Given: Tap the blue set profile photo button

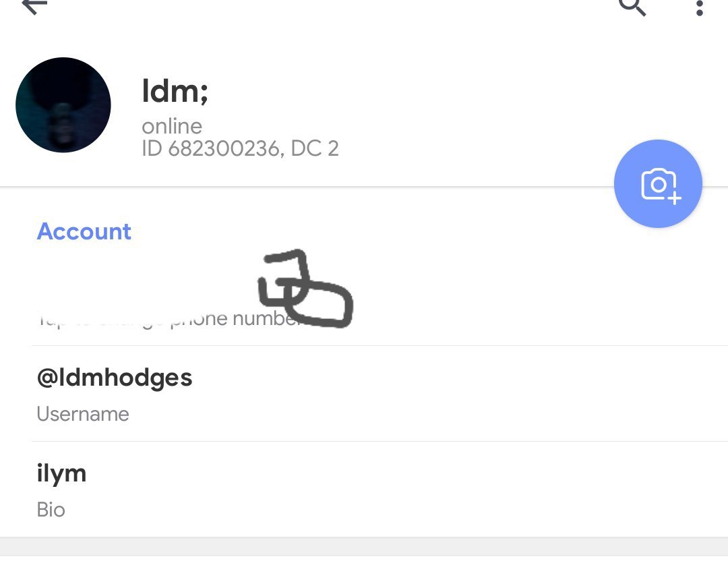Looking at the screenshot, I should click(x=658, y=184).
